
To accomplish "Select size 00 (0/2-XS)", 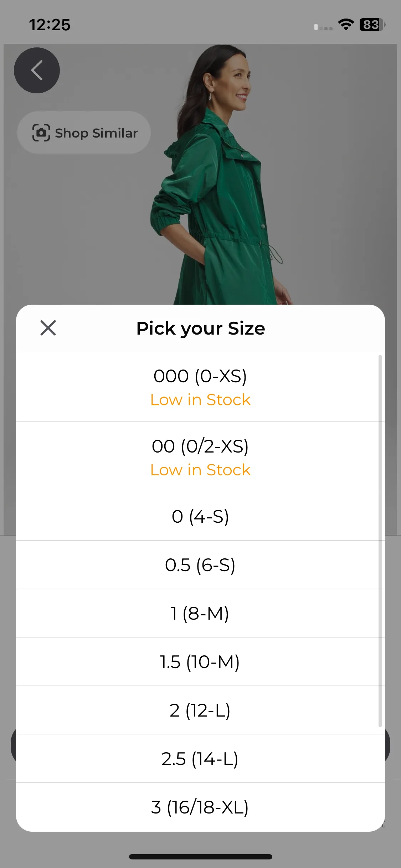I will point(200,457).
